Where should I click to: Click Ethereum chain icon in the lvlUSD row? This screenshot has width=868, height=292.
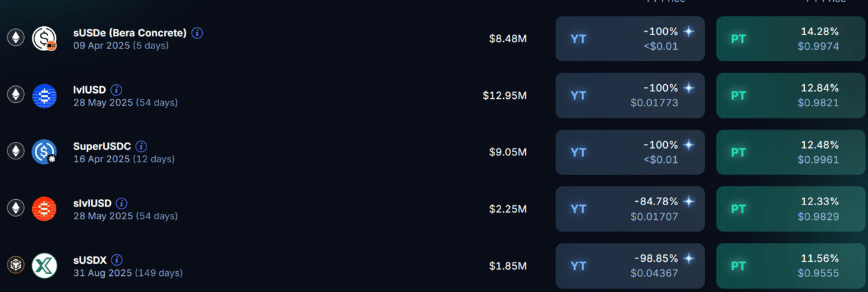coord(15,95)
